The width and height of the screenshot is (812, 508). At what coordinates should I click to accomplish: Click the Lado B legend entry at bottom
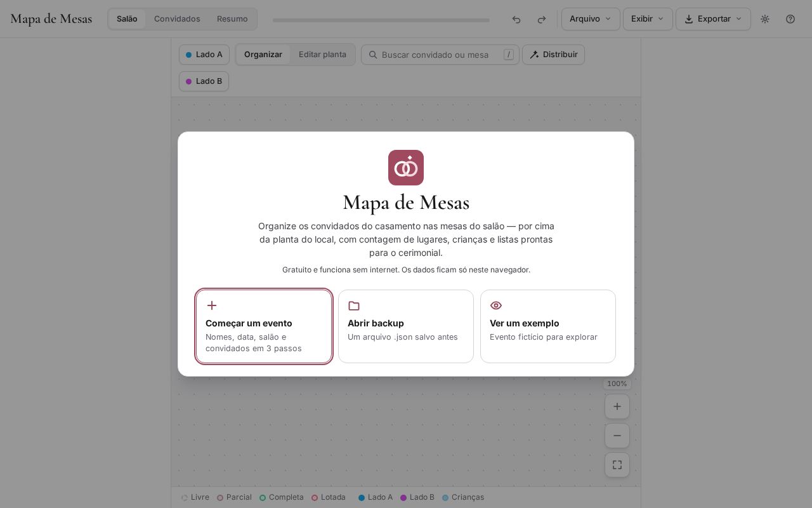(417, 497)
